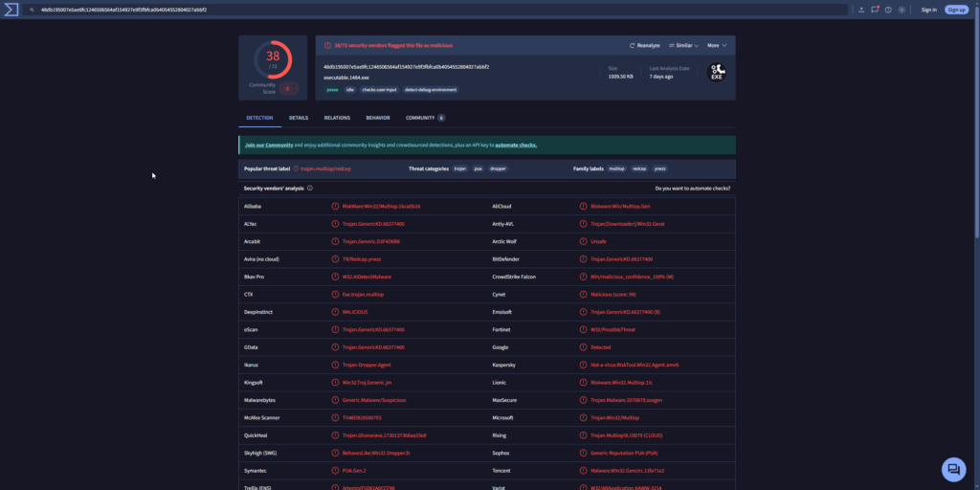980x490 pixels.
Task: Click the alert icon in AliCloud row
Action: (x=583, y=207)
